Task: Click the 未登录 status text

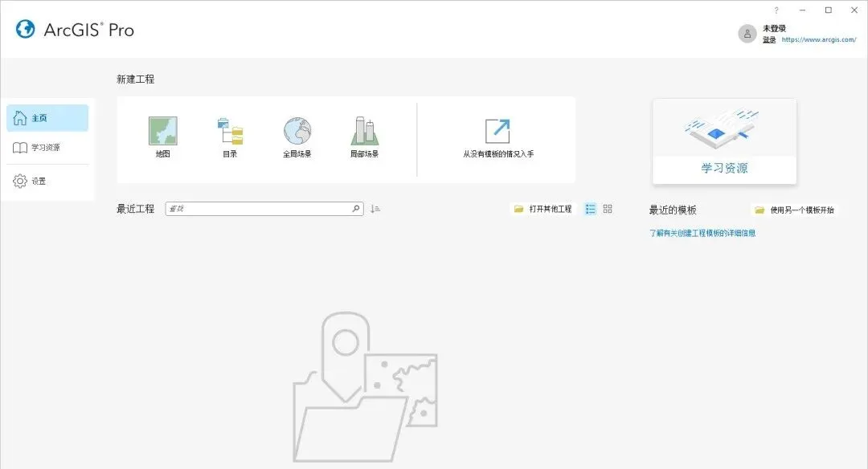Action: [x=774, y=28]
